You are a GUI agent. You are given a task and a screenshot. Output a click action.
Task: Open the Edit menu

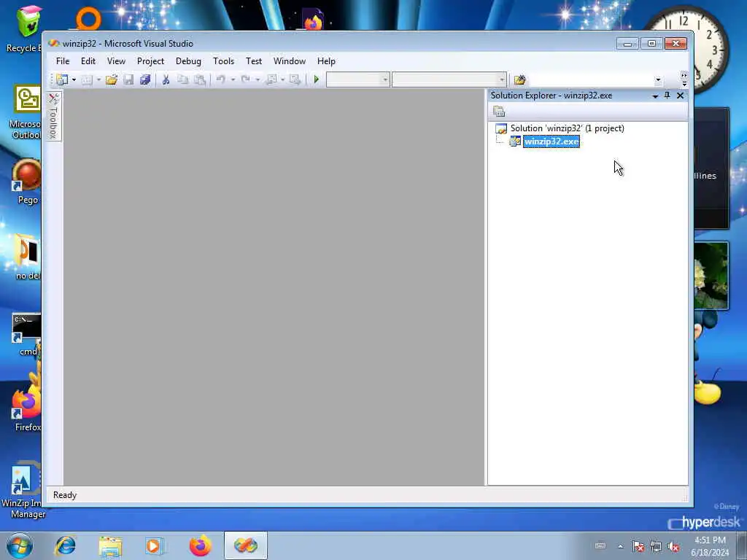pyautogui.click(x=88, y=61)
